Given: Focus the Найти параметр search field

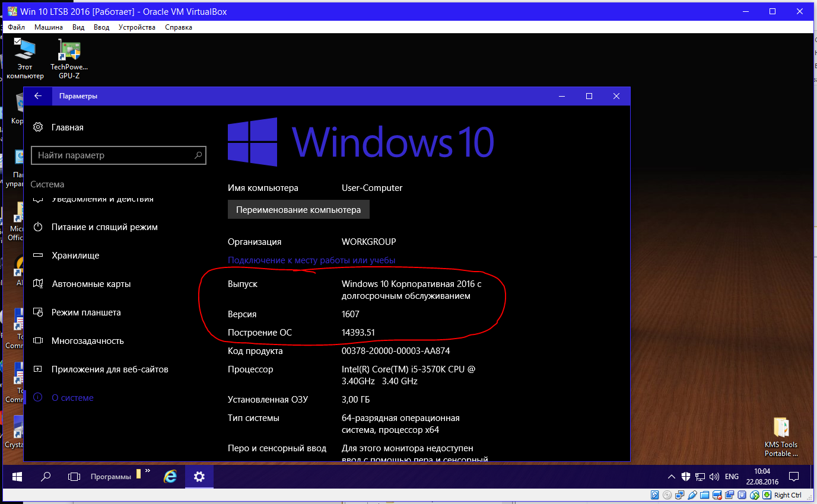Looking at the screenshot, I should pos(119,155).
